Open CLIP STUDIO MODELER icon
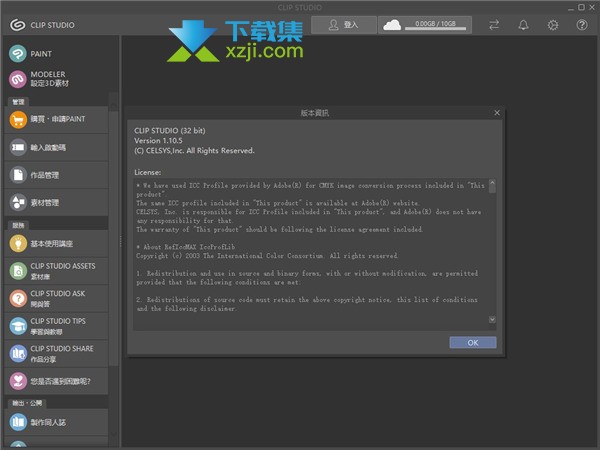This screenshot has height=450, width=600. [x=18, y=79]
